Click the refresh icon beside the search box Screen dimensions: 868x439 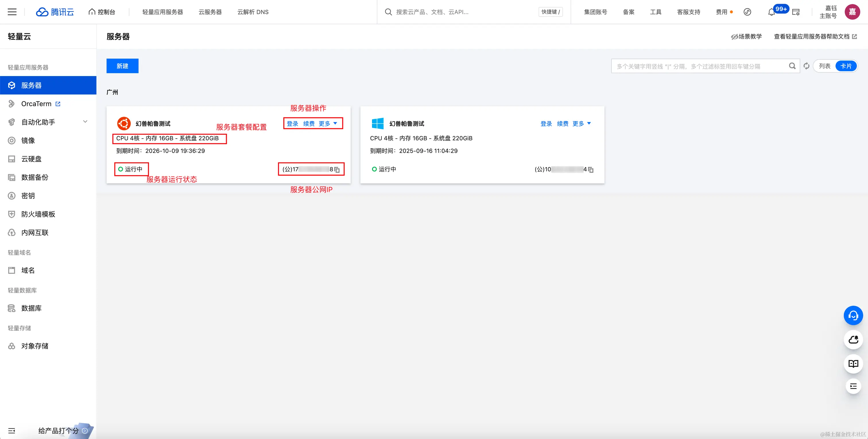point(806,66)
